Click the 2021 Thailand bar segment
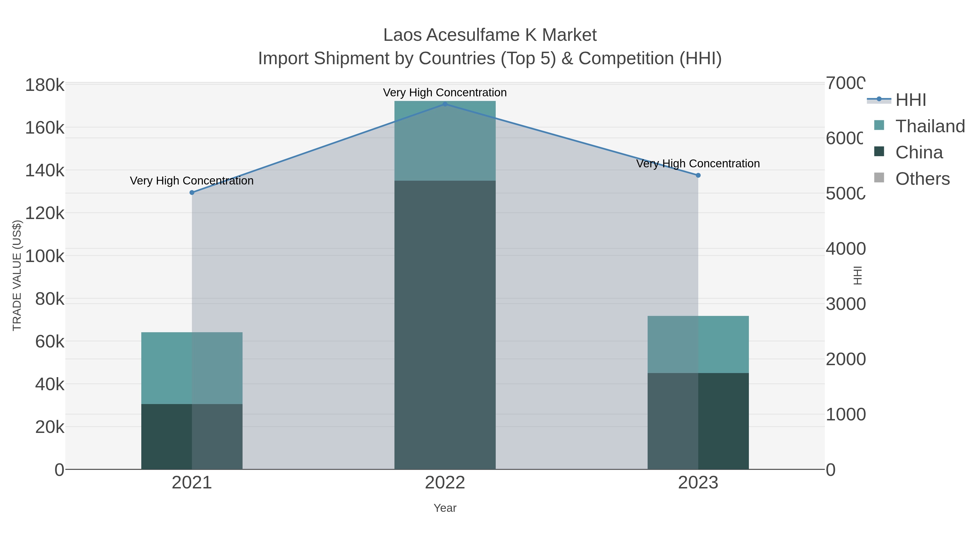 (x=192, y=368)
